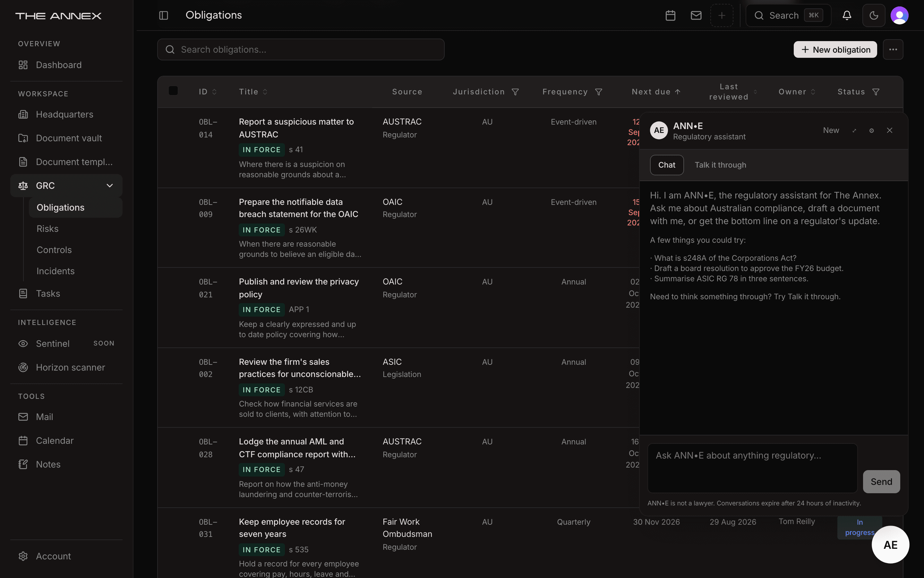Viewport: 924px width, 578px height.
Task: Select Controls under GRC
Action: 76,250
